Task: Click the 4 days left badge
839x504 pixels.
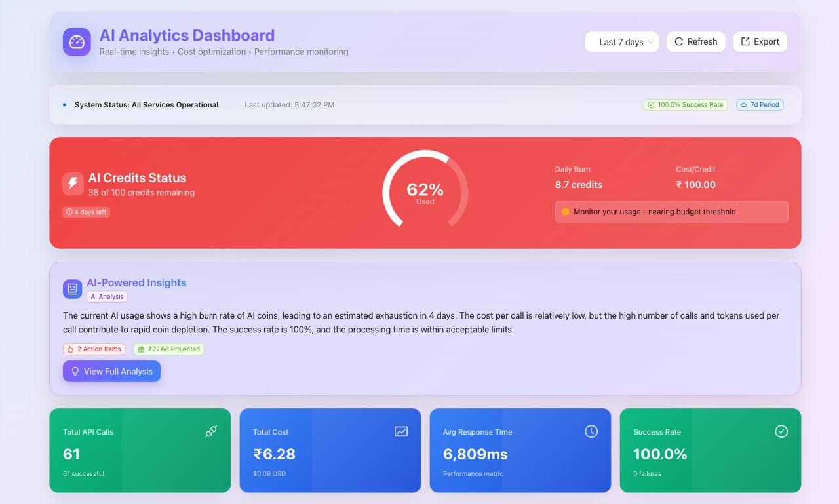Action: [87, 212]
